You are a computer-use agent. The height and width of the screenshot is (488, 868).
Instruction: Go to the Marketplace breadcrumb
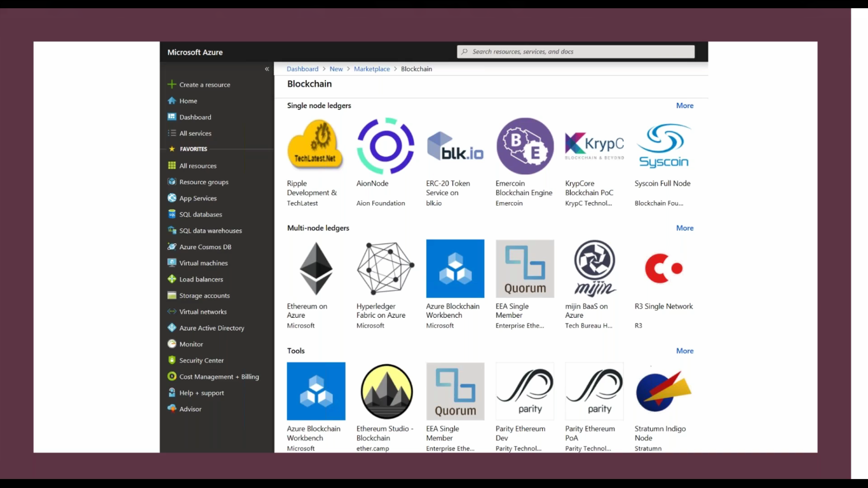[372, 69]
